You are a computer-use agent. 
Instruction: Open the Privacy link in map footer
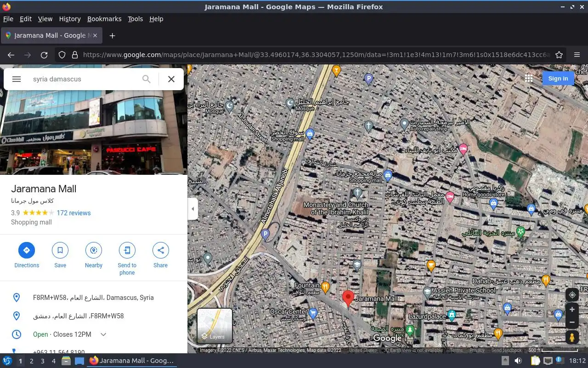click(477, 350)
